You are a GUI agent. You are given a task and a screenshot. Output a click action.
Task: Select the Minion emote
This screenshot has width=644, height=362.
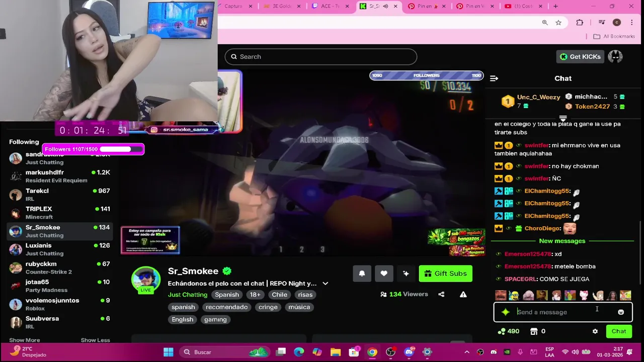click(514, 296)
